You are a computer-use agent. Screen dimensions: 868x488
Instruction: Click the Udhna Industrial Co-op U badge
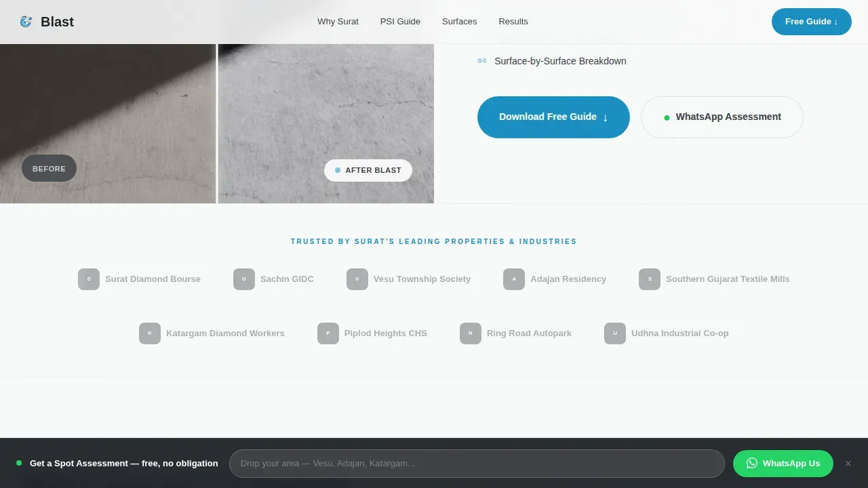pos(615,333)
